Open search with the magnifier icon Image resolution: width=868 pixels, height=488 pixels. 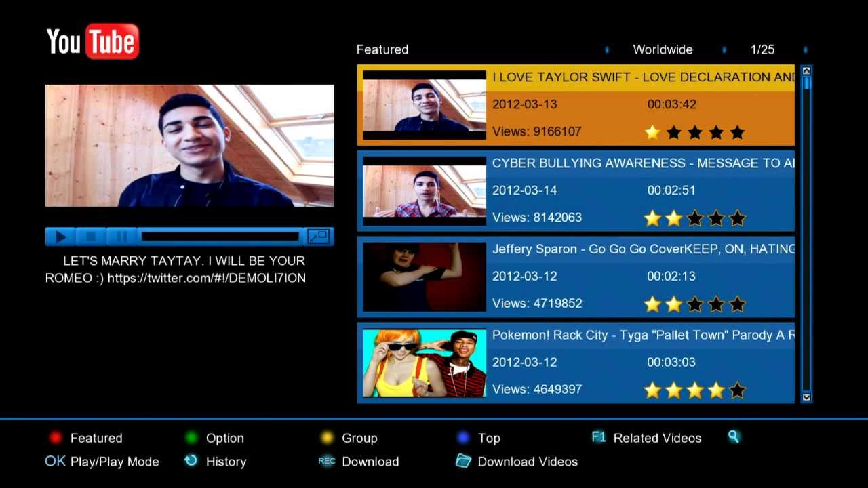(x=734, y=437)
